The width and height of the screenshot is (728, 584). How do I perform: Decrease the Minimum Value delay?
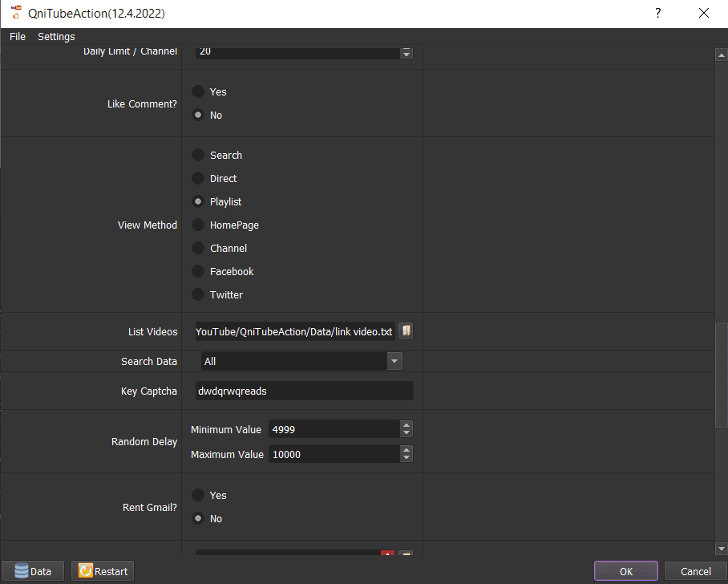click(406, 433)
